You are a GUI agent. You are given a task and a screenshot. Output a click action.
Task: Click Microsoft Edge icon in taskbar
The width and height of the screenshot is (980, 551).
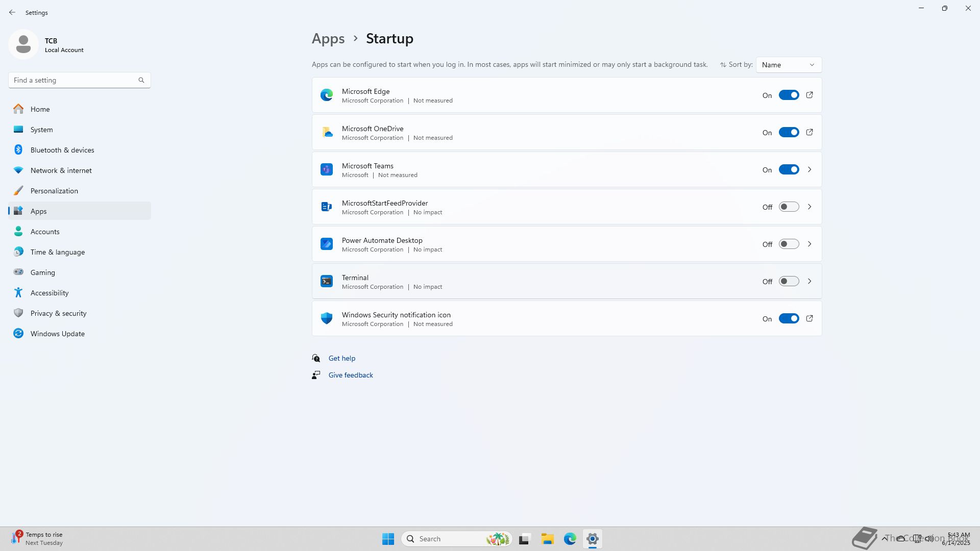570,539
